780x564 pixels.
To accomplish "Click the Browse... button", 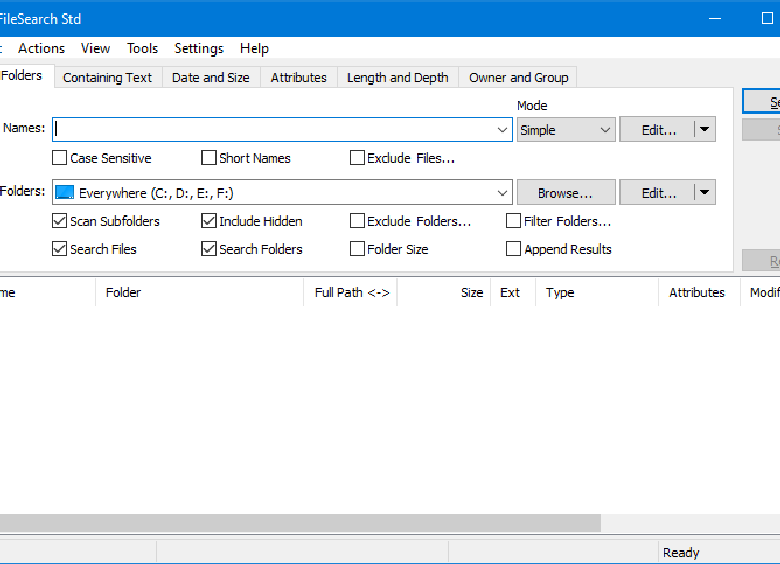I will tap(566, 192).
